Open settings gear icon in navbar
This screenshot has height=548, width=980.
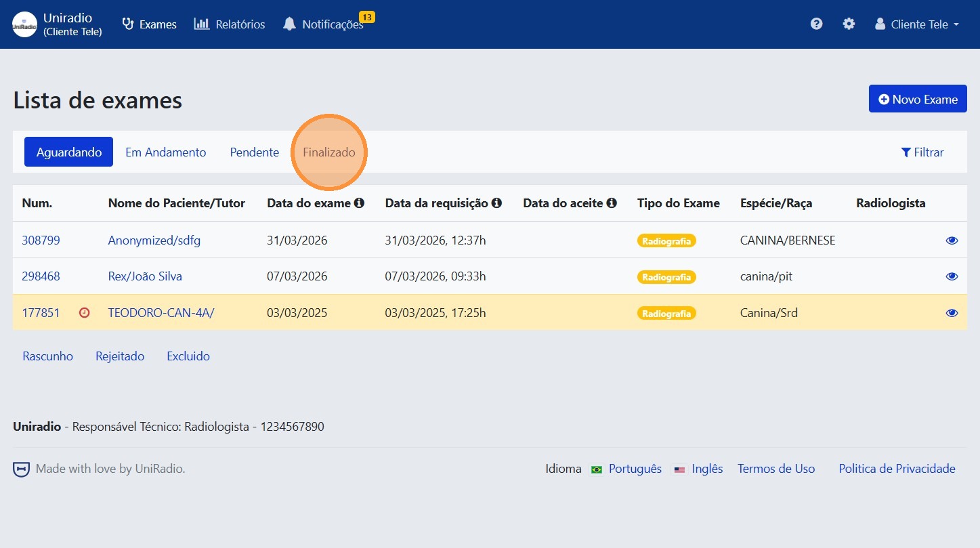(x=849, y=24)
